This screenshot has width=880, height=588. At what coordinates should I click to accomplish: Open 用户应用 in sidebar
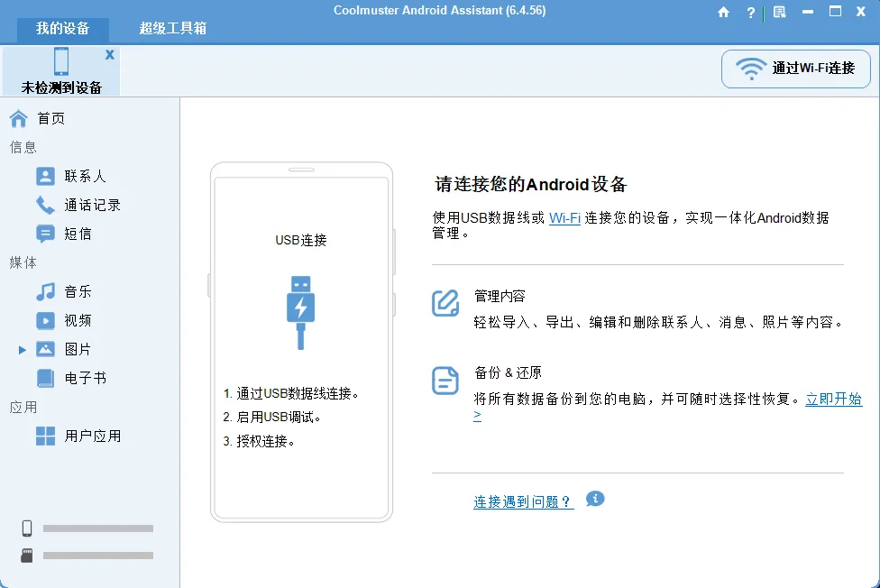[x=92, y=436]
